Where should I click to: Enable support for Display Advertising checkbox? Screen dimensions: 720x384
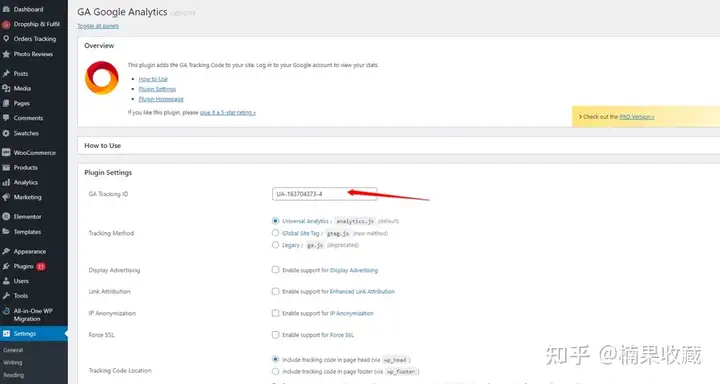click(x=275, y=270)
